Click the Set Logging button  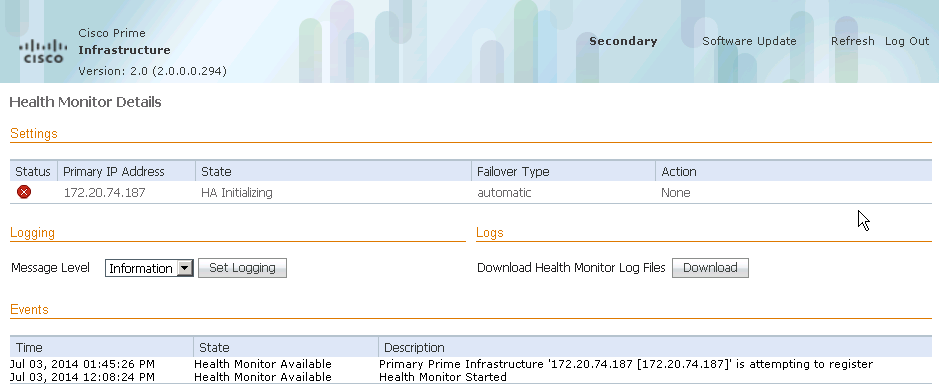pyautogui.click(x=242, y=268)
